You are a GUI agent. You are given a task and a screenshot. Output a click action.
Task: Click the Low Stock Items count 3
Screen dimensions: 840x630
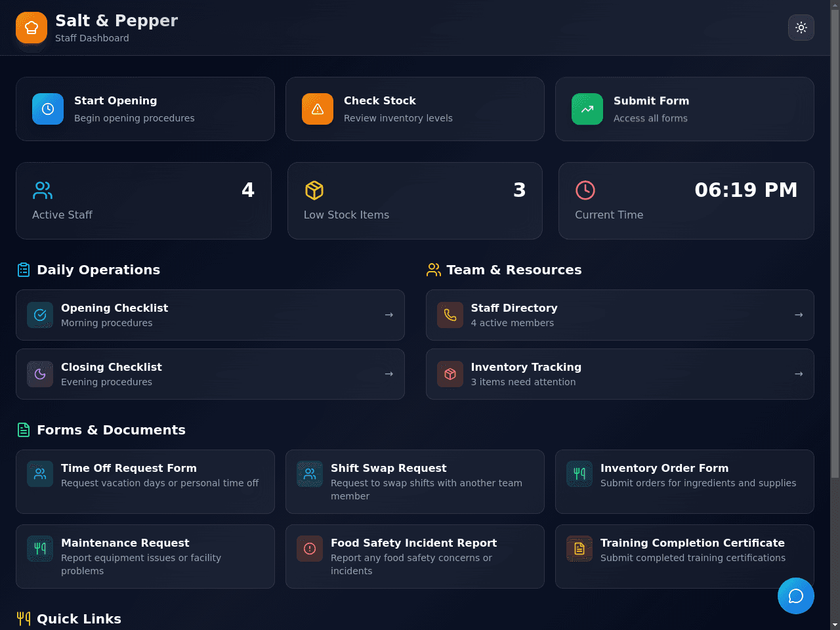coord(519,190)
